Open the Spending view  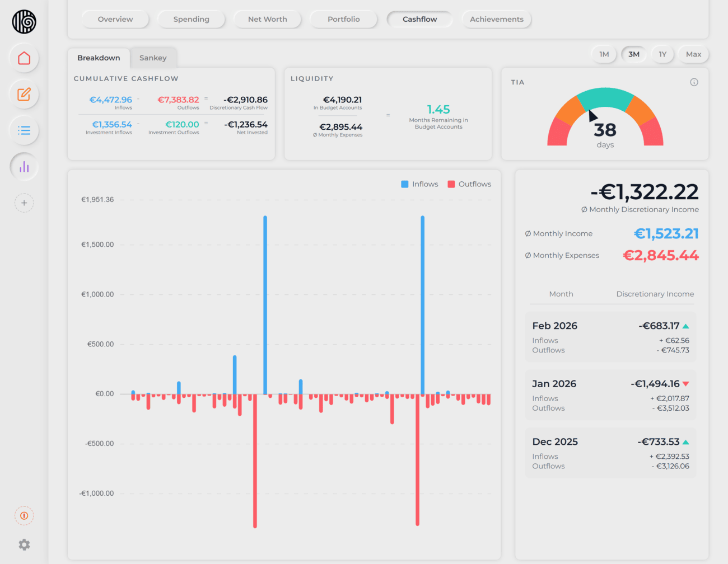(x=191, y=19)
